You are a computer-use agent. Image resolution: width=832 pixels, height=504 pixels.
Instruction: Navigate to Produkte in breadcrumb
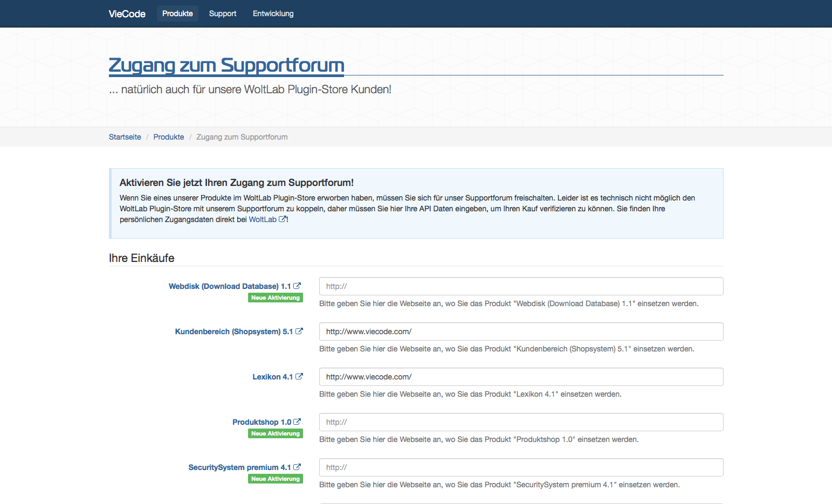[x=168, y=137]
